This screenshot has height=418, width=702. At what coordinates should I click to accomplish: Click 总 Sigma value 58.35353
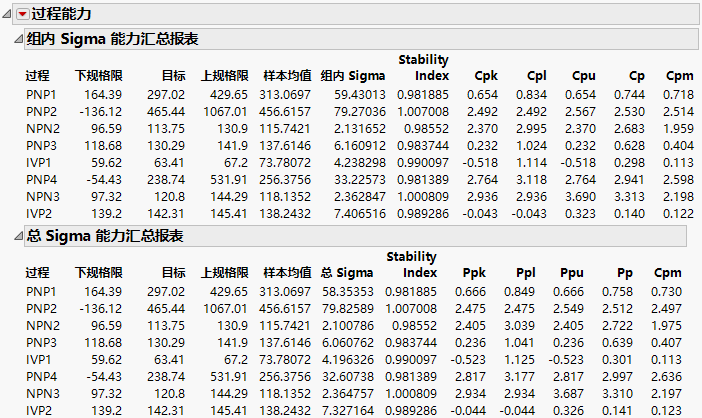coord(347,292)
